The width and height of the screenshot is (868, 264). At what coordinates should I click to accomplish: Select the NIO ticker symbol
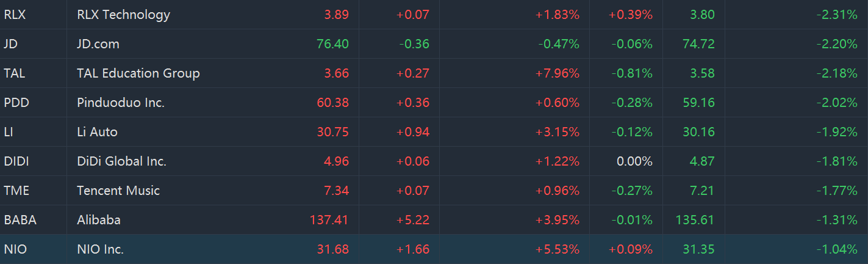[15, 249]
